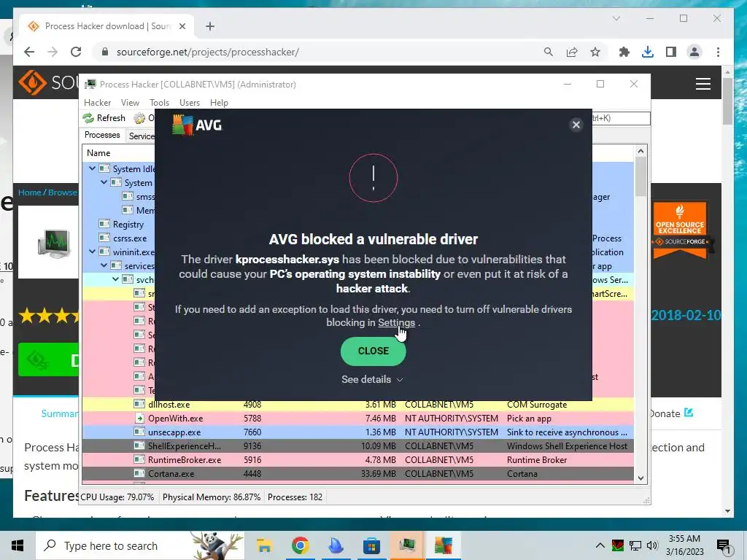This screenshot has height=560, width=747.
Task: Reload the SourceForge page
Action: click(76, 52)
